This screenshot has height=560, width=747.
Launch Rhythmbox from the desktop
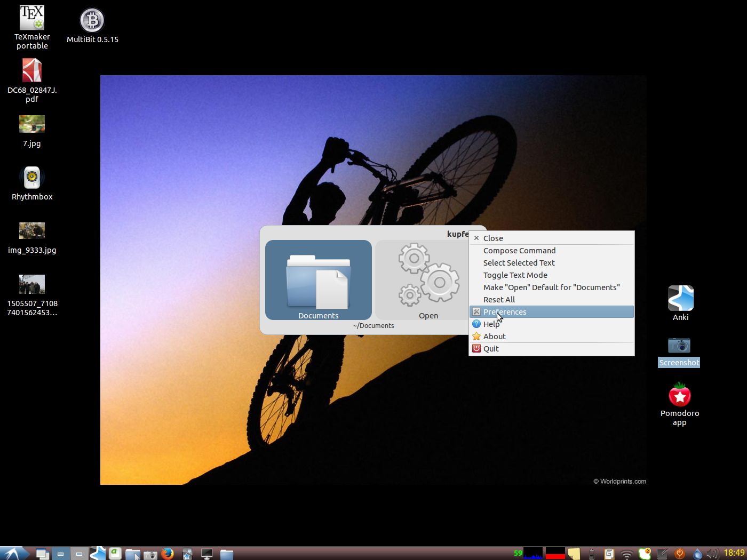32,178
